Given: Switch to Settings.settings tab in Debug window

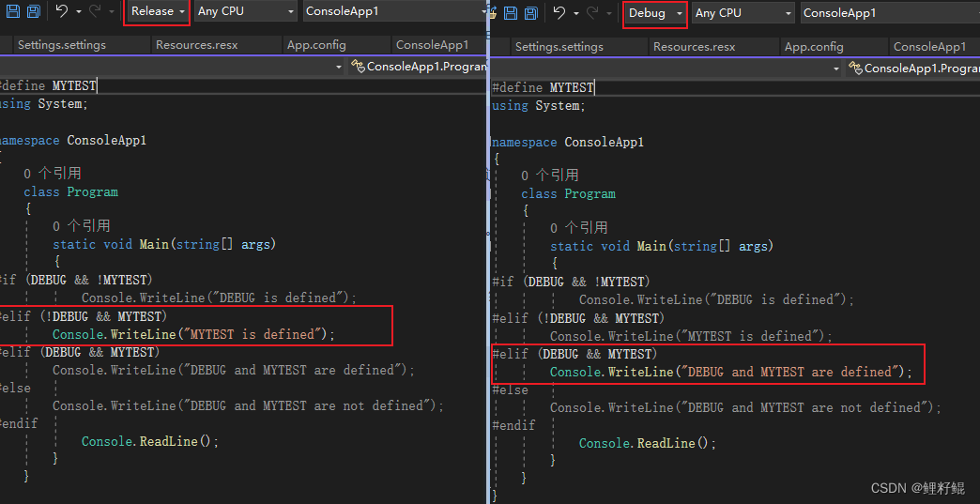Looking at the screenshot, I should 559,47.
